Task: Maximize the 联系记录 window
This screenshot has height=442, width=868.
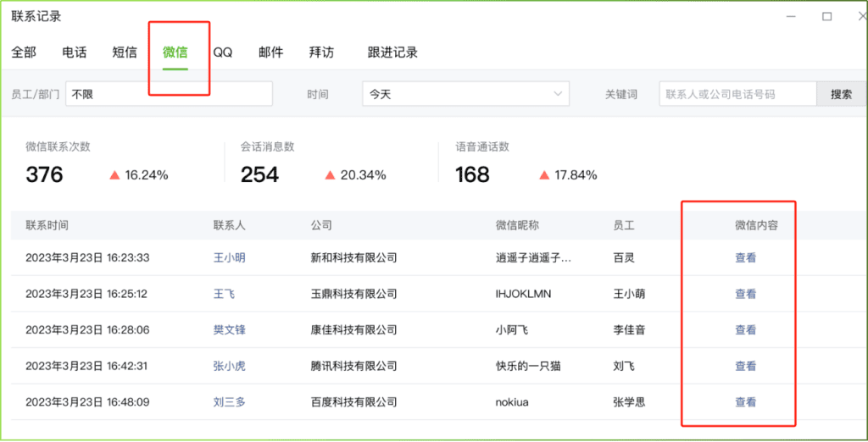Action: coord(826,17)
